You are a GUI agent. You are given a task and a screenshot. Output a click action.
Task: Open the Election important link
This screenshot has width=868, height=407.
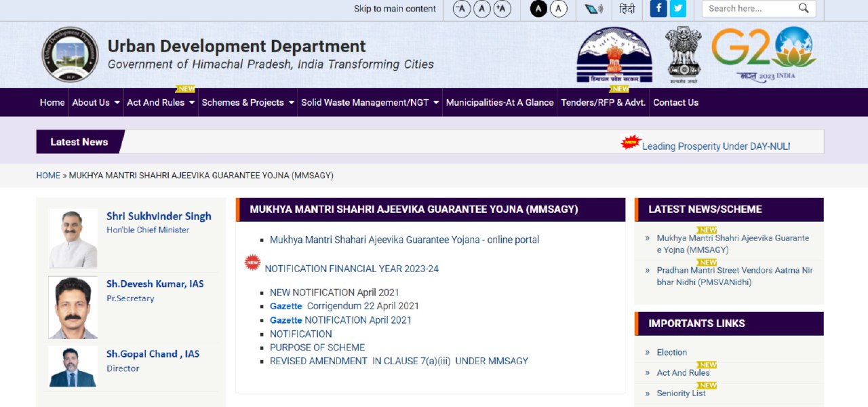(671, 353)
